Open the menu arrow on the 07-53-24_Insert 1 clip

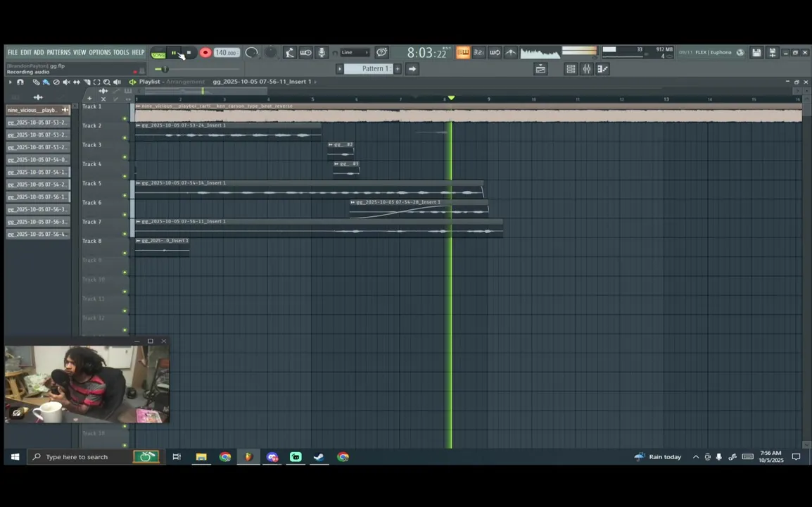(139, 125)
